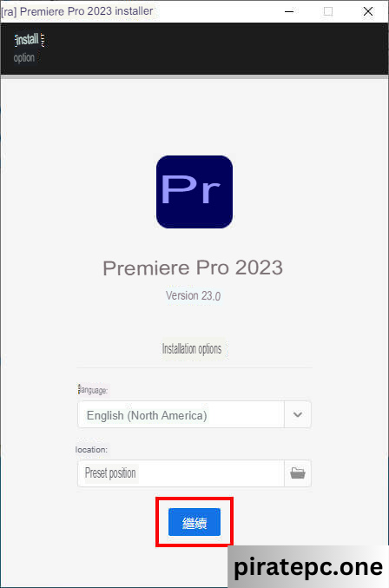The image size is (389, 588).
Task: Click the "language:" field label
Action: coord(93,390)
